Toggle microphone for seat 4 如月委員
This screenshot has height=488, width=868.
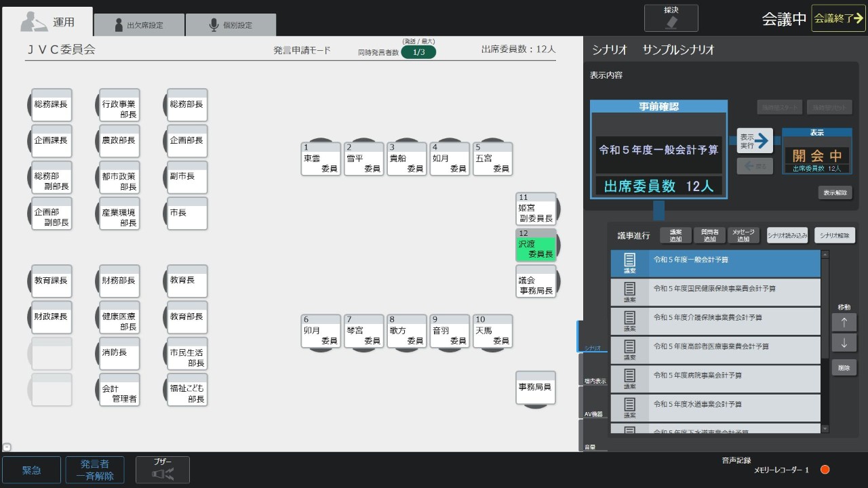[450, 159]
